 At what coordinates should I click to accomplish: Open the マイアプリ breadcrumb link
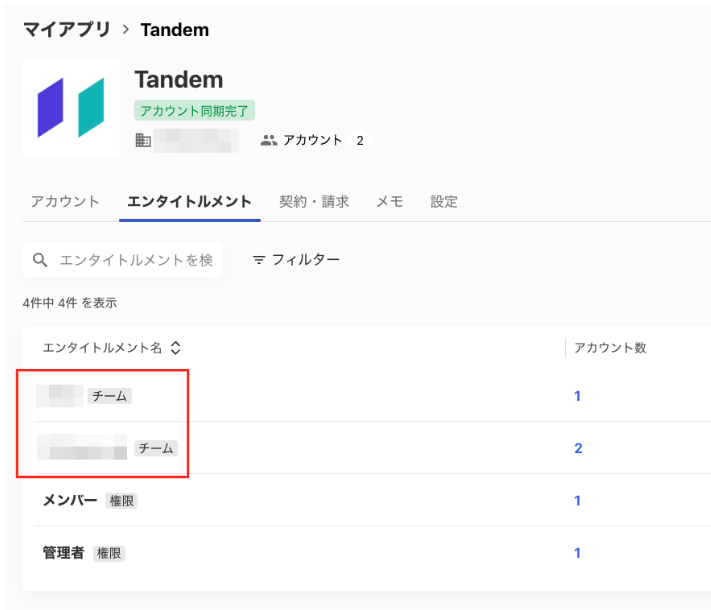pos(67,30)
